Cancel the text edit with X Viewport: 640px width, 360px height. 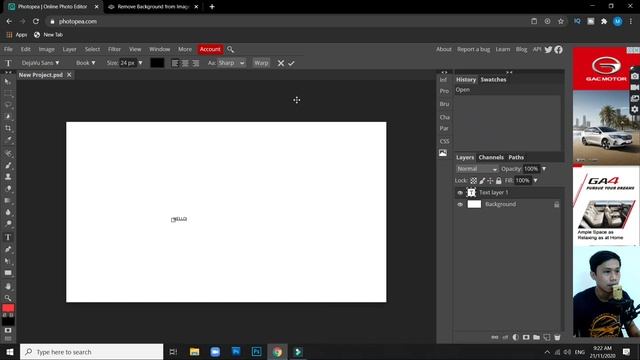pos(280,63)
